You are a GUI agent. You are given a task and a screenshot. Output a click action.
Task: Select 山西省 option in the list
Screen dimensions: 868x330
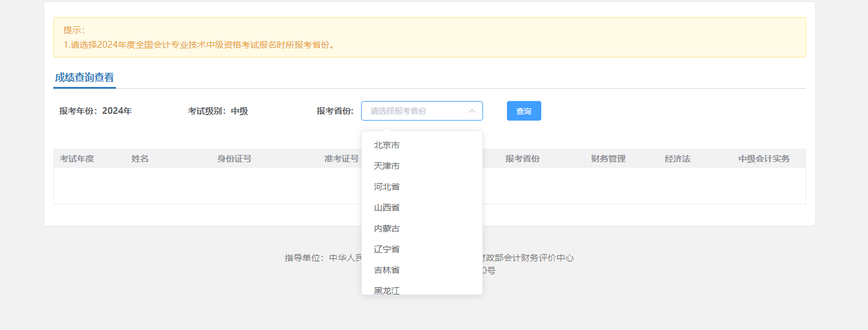coord(387,208)
